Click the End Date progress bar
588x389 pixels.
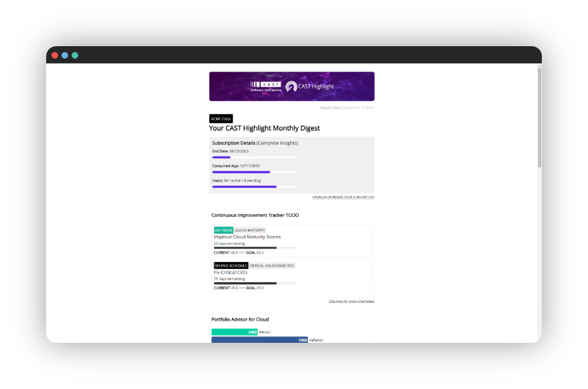tap(254, 157)
